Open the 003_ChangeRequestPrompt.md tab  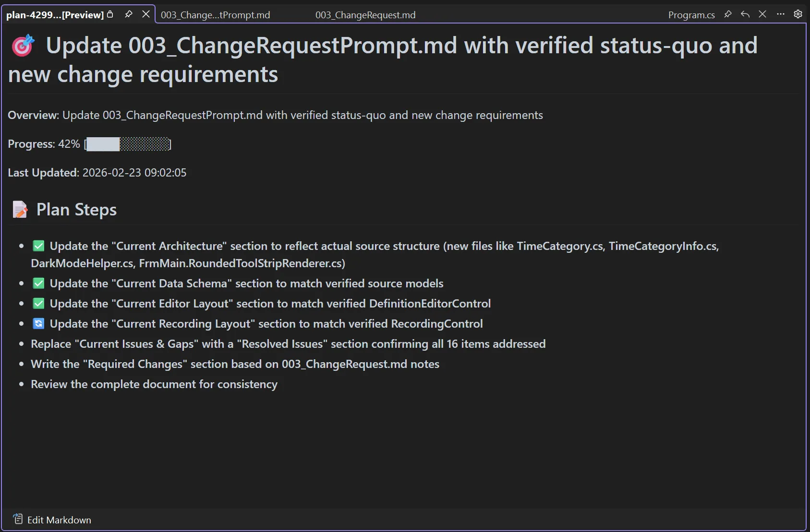[x=216, y=15]
